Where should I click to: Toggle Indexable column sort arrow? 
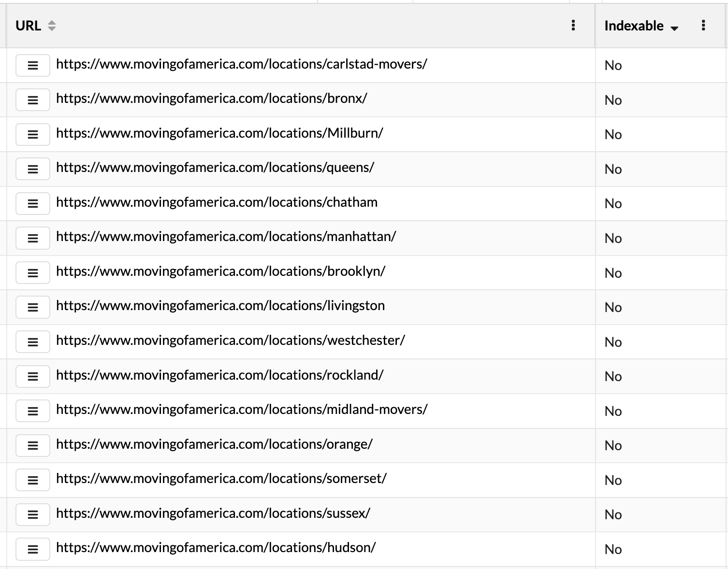674,28
